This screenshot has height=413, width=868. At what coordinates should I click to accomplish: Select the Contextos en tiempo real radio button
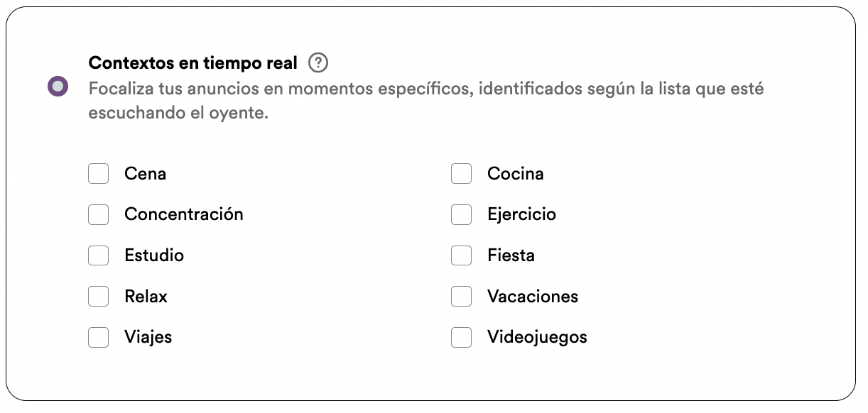(x=57, y=87)
